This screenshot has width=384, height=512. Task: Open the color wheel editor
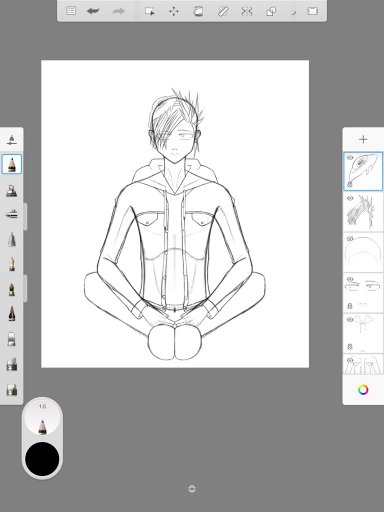[363, 390]
